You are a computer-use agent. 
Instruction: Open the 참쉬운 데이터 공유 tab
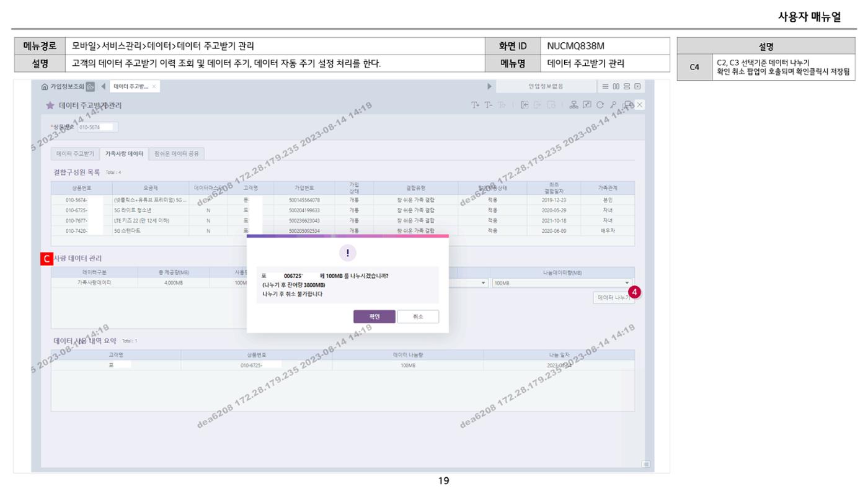pyautogui.click(x=177, y=153)
